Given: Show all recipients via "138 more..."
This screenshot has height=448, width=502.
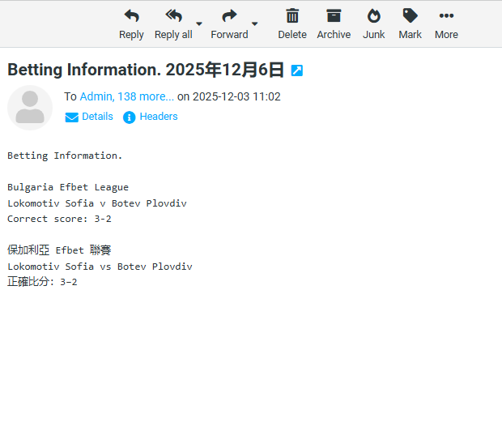Looking at the screenshot, I should pos(146,96).
